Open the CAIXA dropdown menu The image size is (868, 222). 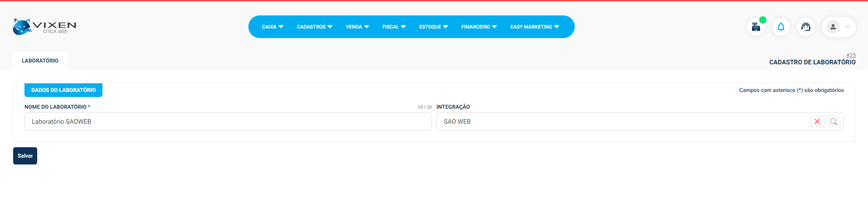click(272, 27)
